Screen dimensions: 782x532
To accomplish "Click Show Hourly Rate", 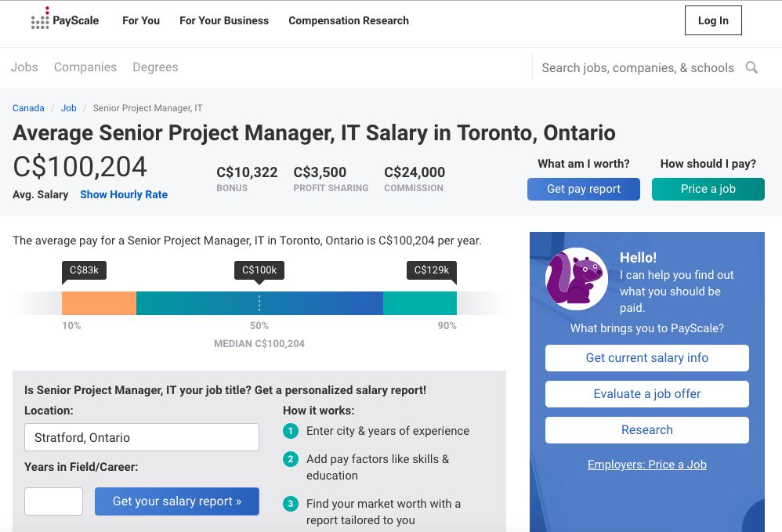I will pos(123,194).
